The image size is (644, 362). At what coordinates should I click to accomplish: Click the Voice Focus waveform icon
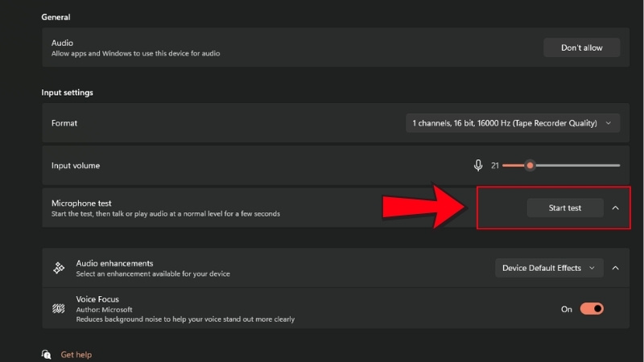pos(59,309)
